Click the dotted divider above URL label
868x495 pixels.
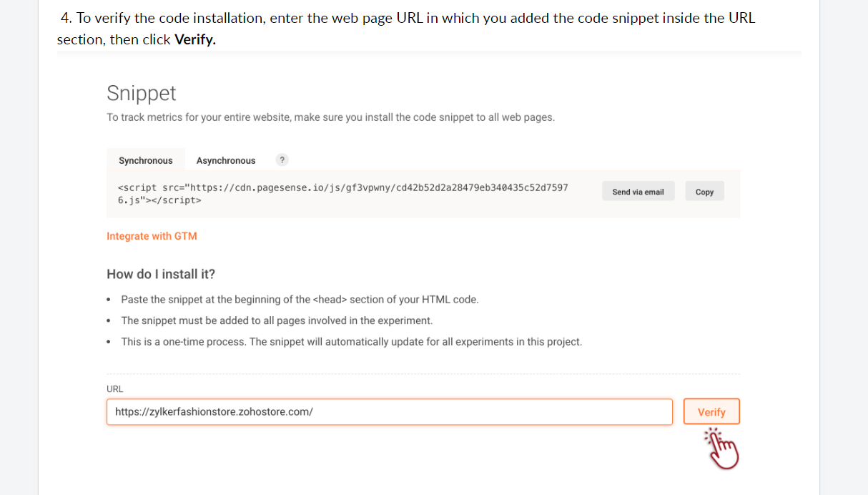click(423, 373)
